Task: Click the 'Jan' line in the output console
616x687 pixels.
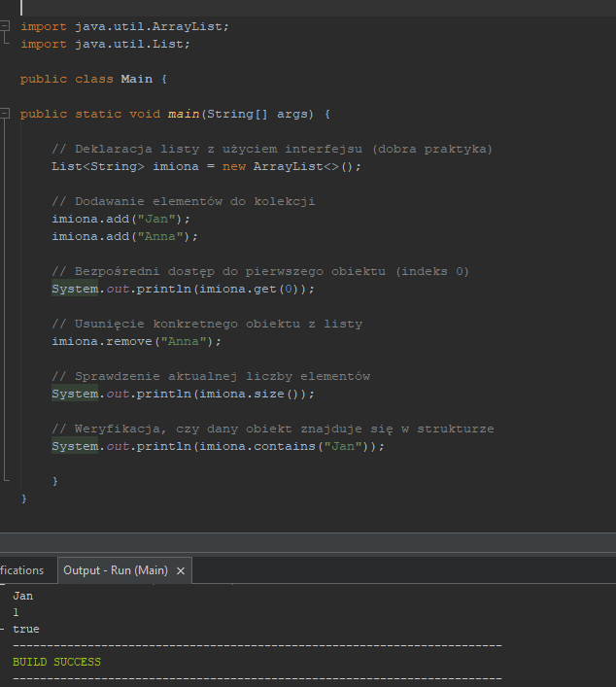Action: tap(22, 596)
